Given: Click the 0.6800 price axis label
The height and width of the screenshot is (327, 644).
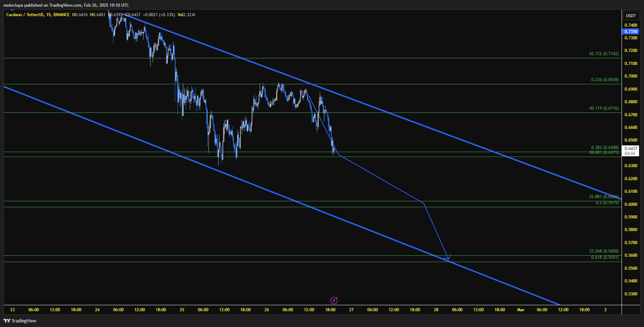Looking at the screenshot, I should (x=631, y=102).
